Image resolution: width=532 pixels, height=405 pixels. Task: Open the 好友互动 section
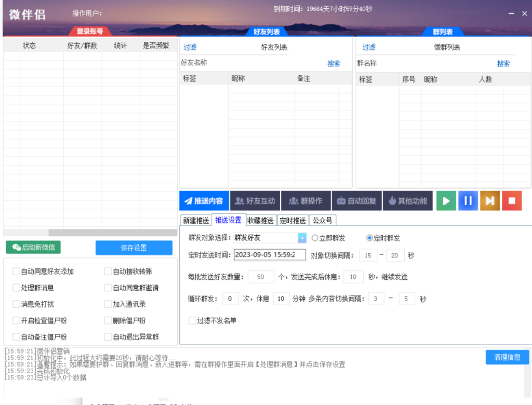(x=255, y=201)
